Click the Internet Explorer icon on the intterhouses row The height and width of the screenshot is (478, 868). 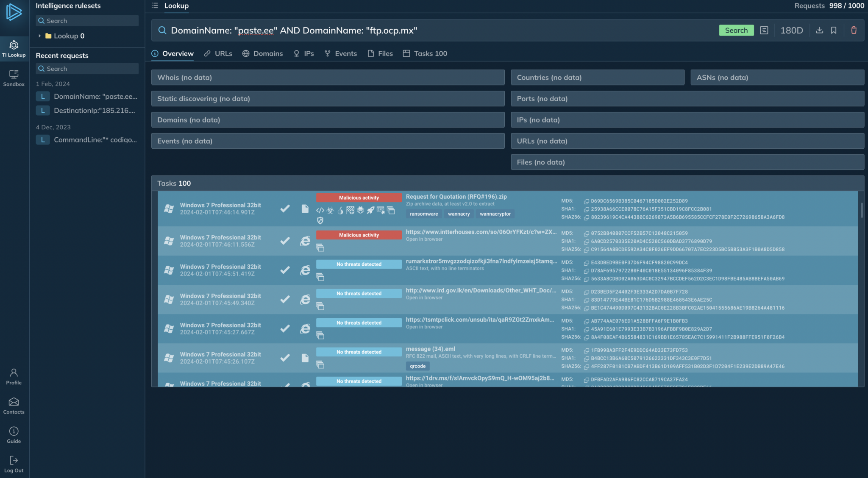[305, 241]
